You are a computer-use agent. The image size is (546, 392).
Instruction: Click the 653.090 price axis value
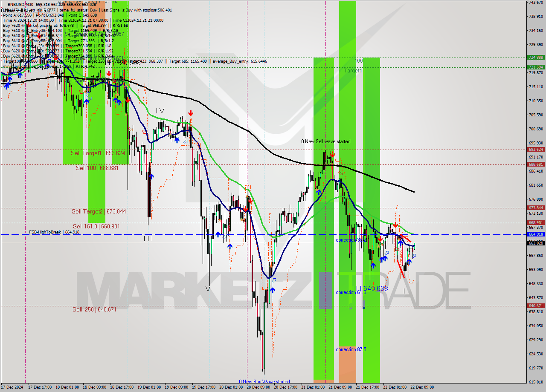point(536,269)
